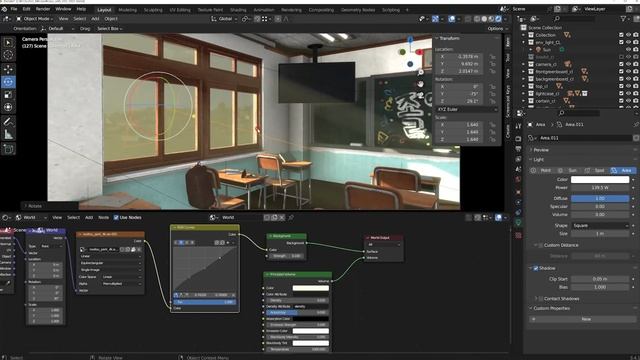Screen dimensions: 640x360
Task: Select the Transform tool
Action: [8, 107]
